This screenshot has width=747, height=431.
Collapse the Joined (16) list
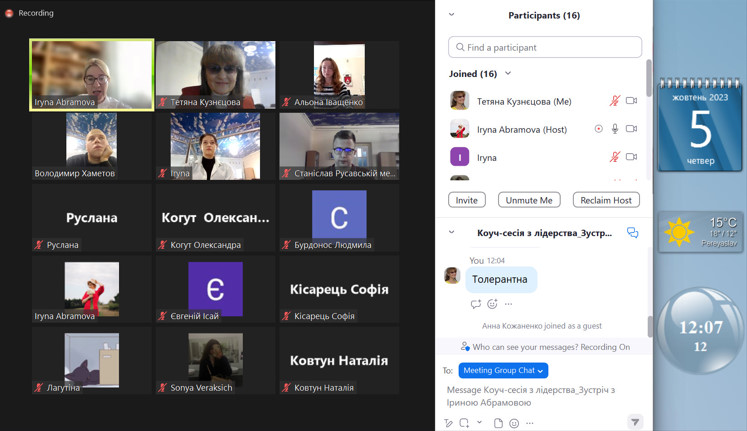tap(508, 73)
